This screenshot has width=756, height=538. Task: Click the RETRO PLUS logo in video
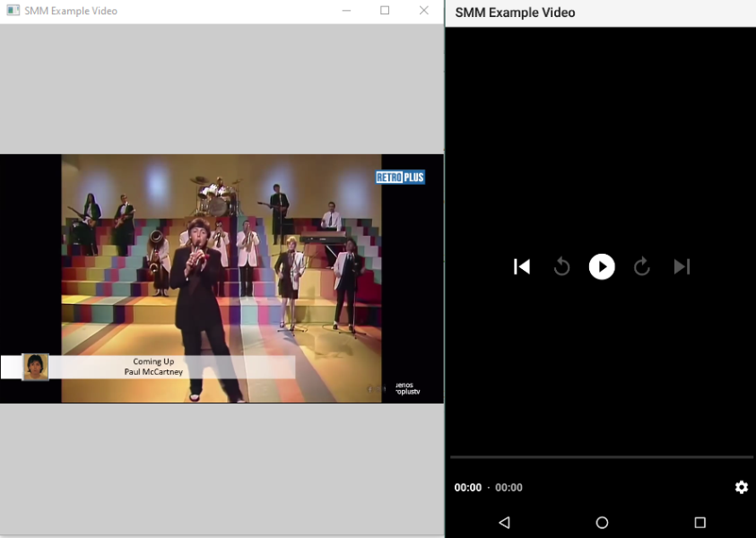[400, 178]
